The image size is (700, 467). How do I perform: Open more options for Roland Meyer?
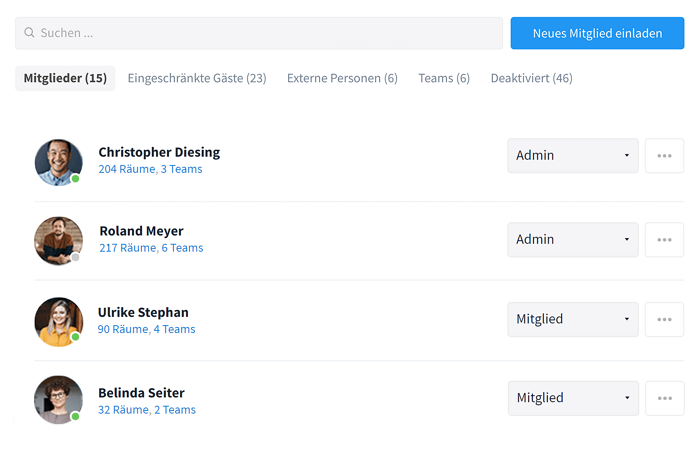664,240
